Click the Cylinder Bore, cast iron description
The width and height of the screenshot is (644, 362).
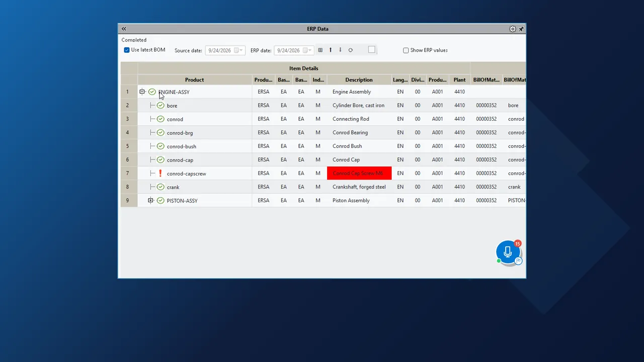tap(359, 106)
